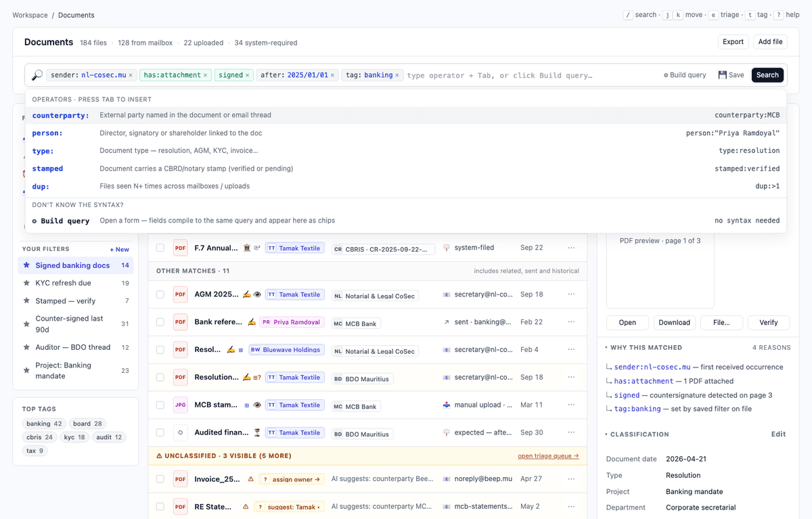This screenshot has width=812, height=519.
Task: Remove the has:attachment chip
Action: [x=205, y=75]
